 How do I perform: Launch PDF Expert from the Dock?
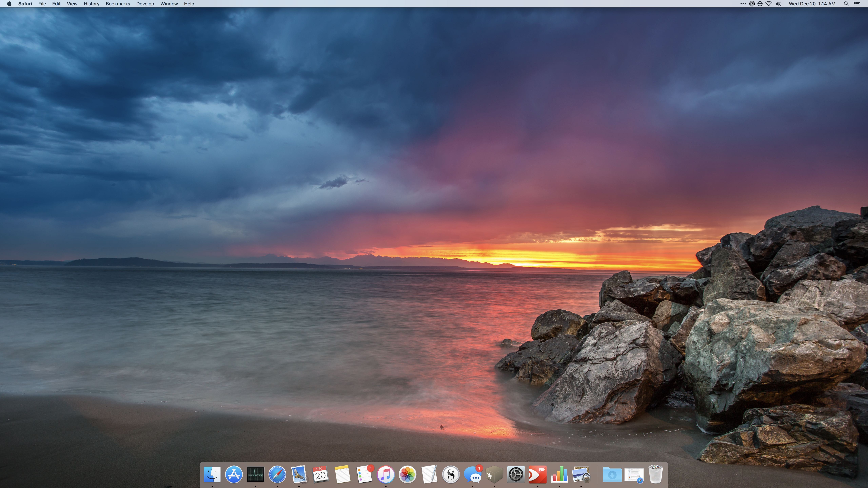(x=538, y=474)
